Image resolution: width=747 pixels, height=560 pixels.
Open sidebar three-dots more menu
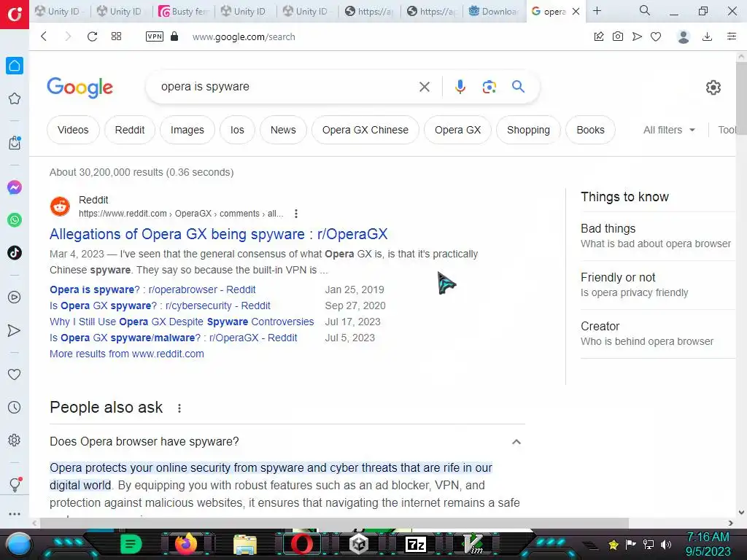tap(15, 514)
